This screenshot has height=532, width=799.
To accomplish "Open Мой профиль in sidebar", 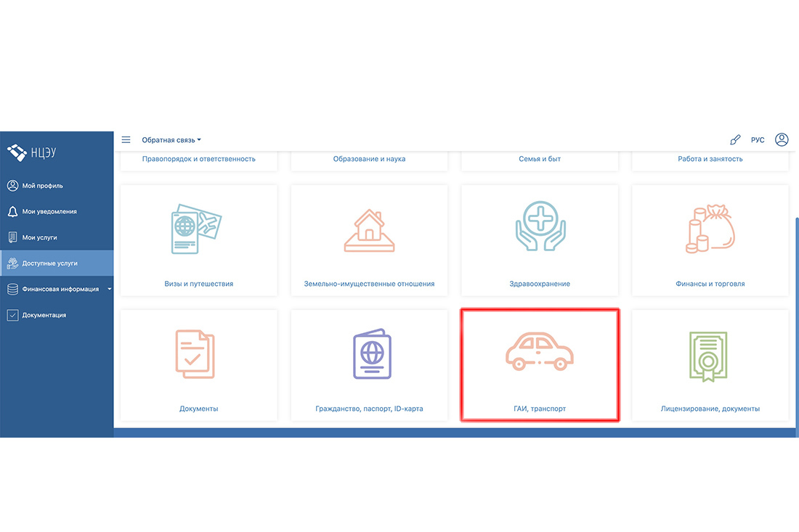I will (x=57, y=186).
